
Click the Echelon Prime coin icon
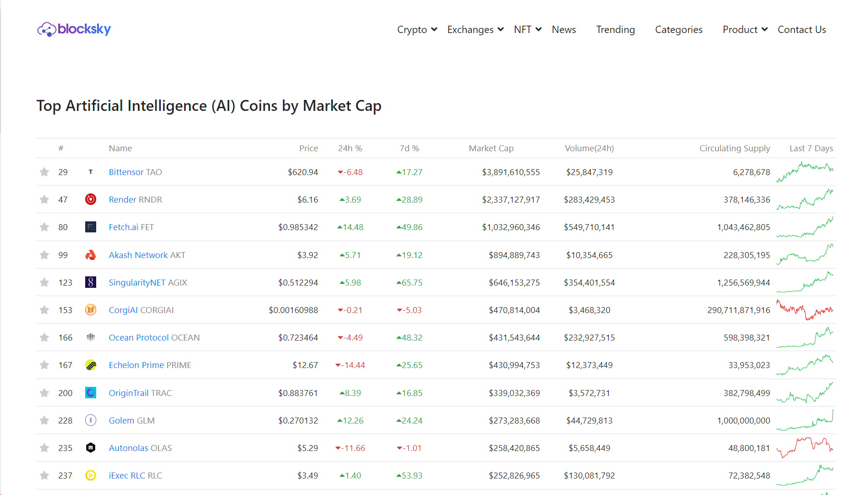pos(91,365)
